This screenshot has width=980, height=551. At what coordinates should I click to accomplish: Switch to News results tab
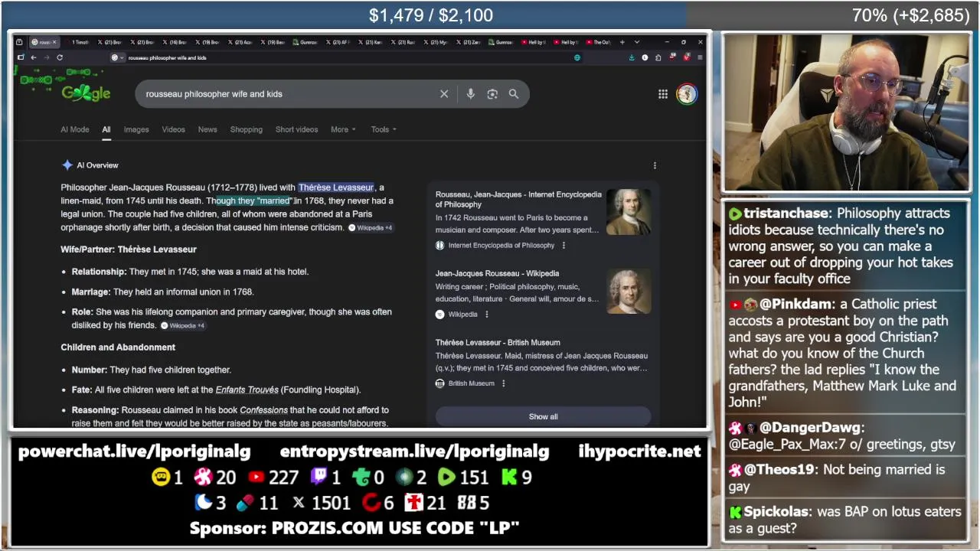[x=207, y=129]
